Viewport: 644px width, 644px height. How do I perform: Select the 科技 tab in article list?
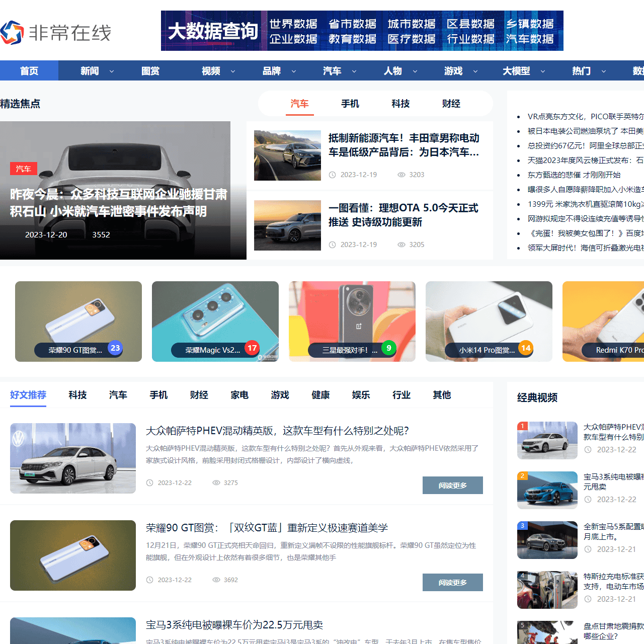click(78, 395)
